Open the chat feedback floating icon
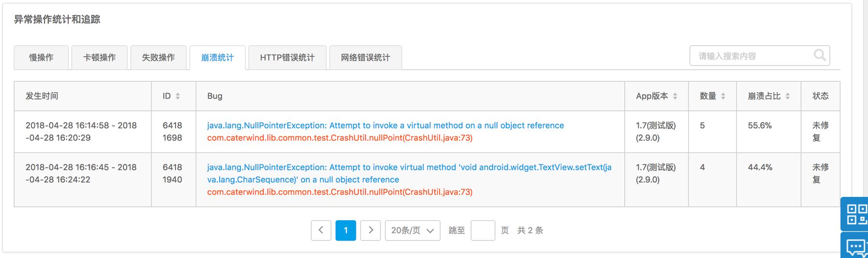868x258 pixels. tap(855, 246)
